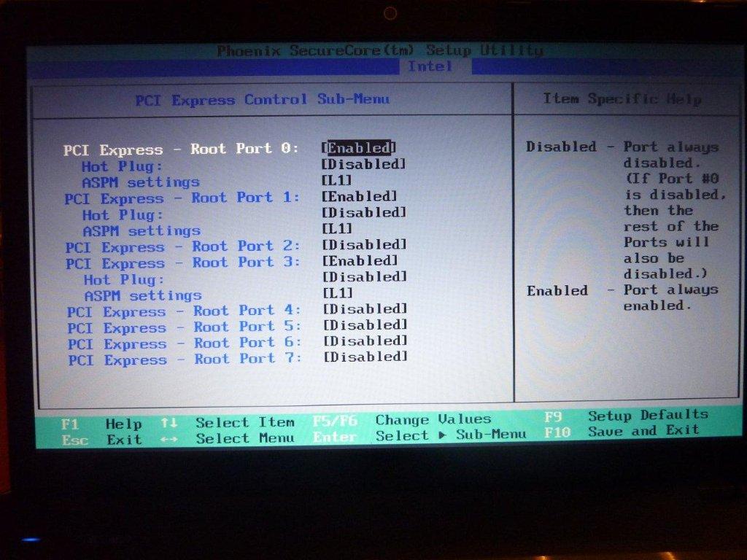Change Hot Plug value under Root Port 3
The height and width of the screenshot is (560, 747).
(x=365, y=276)
